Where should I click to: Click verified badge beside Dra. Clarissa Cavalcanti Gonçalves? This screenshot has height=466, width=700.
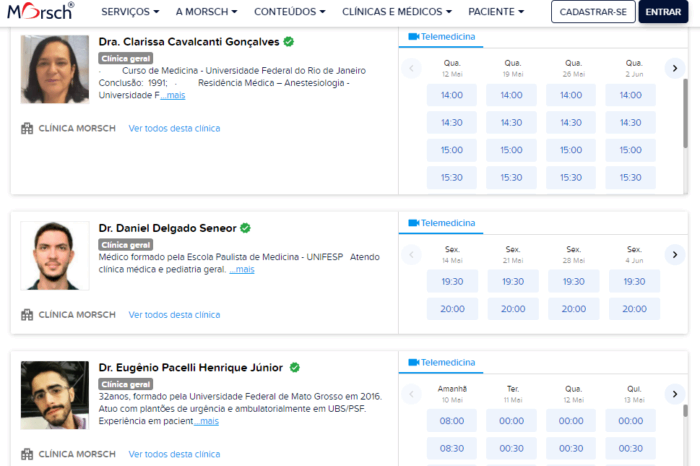[x=288, y=42]
